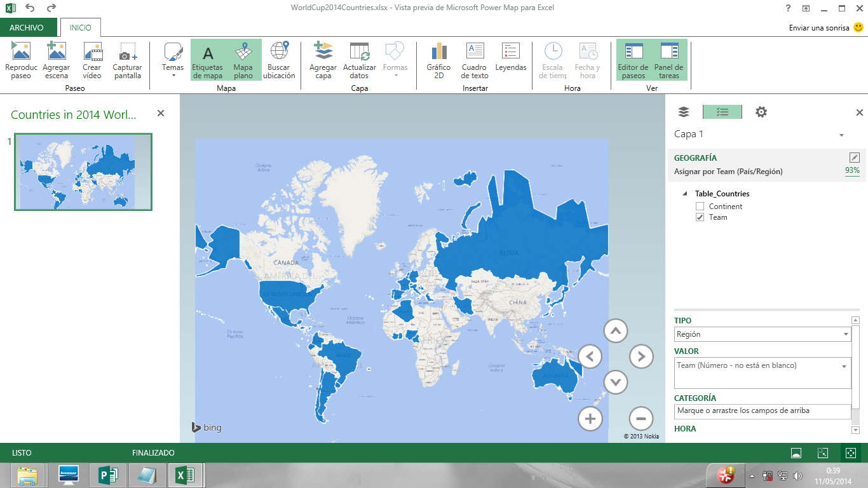
Task: Undo the last action
Action: click(30, 8)
